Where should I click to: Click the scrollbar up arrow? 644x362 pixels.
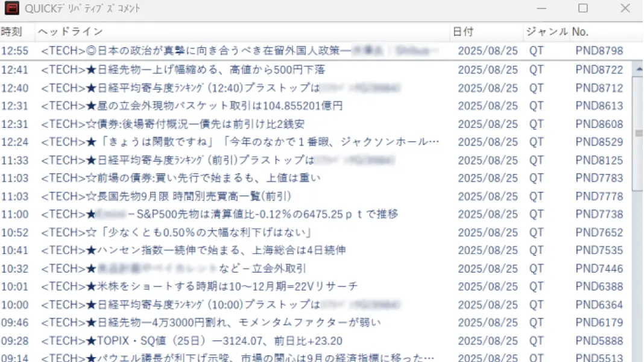pyautogui.click(x=639, y=69)
